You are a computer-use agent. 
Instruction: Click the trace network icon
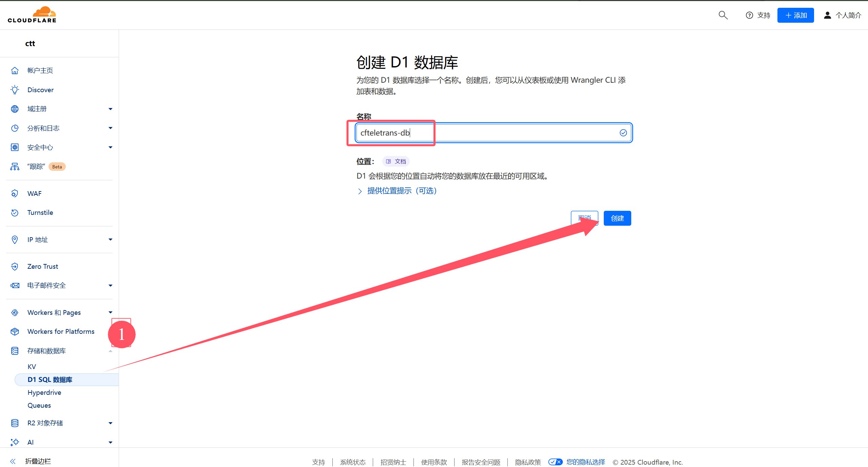pyautogui.click(x=15, y=167)
